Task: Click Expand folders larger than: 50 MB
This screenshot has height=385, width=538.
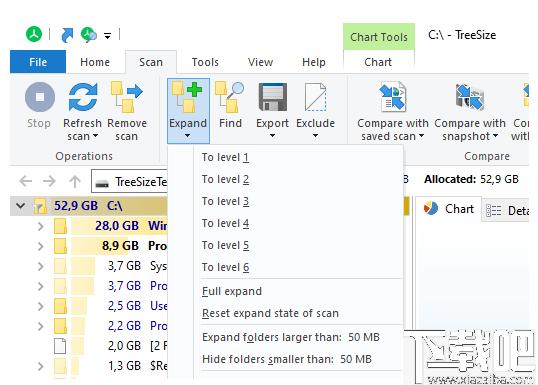Action: tap(285, 337)
